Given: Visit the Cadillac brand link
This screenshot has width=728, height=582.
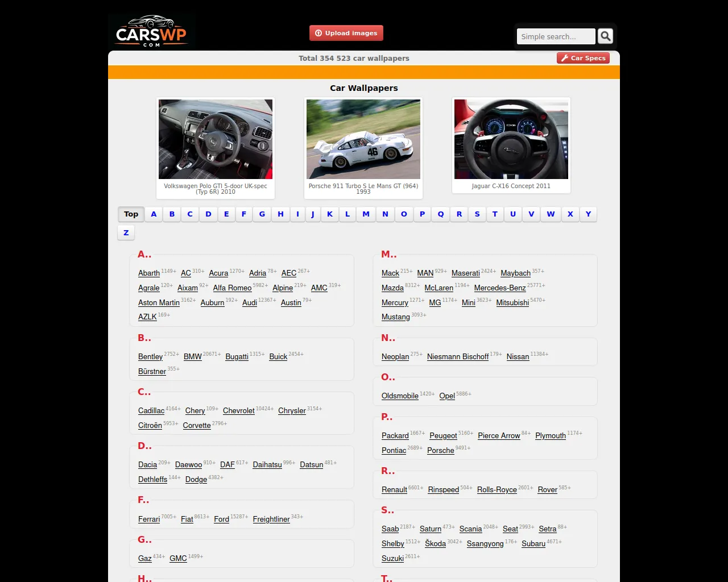Looking at the screenshot, I should point(151,411).
